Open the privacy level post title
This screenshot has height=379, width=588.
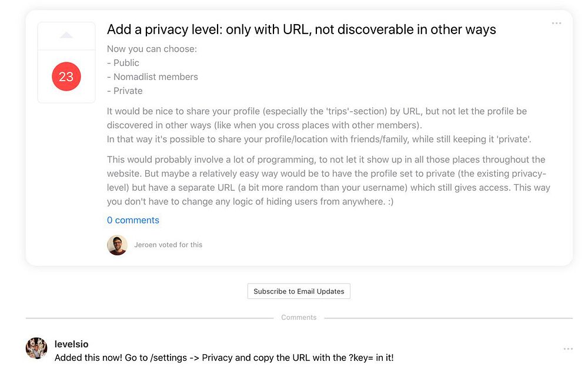click(x=301, y=29)
